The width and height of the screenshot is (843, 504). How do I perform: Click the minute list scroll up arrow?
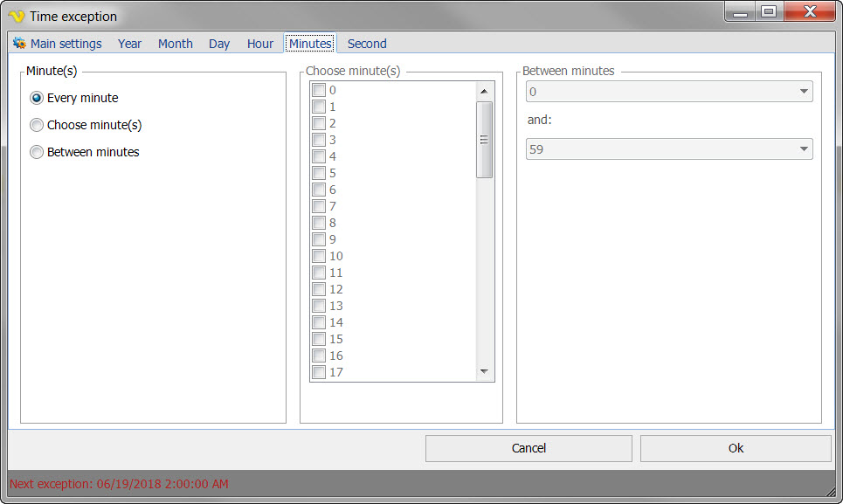[485, 91]
